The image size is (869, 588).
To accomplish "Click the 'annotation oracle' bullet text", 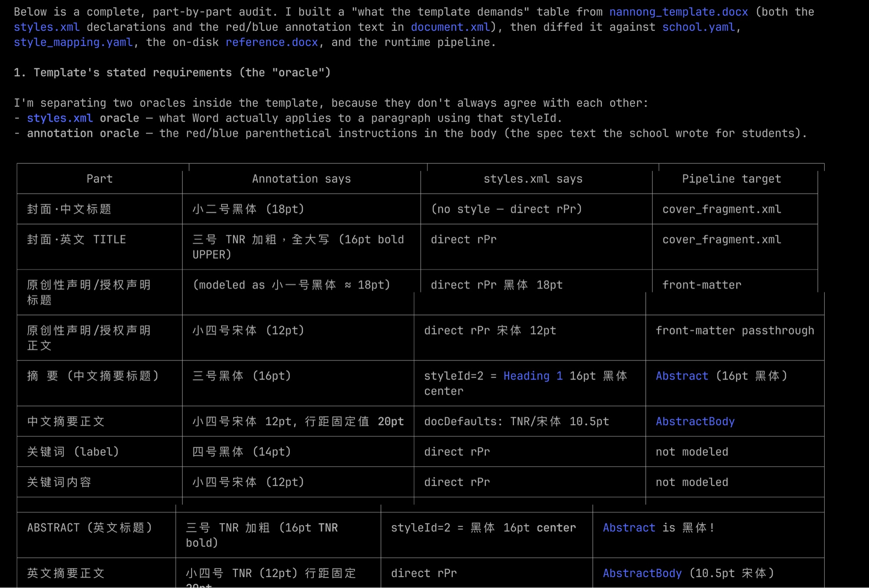I will tap(83, 133).
